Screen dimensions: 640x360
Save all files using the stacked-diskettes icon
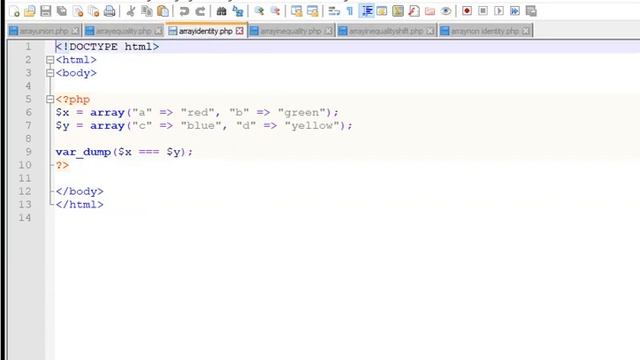tap(62, 11)
